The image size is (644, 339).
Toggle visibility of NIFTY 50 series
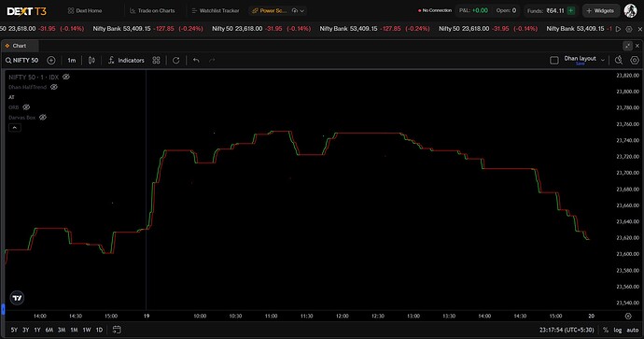[x=65, y=77]
